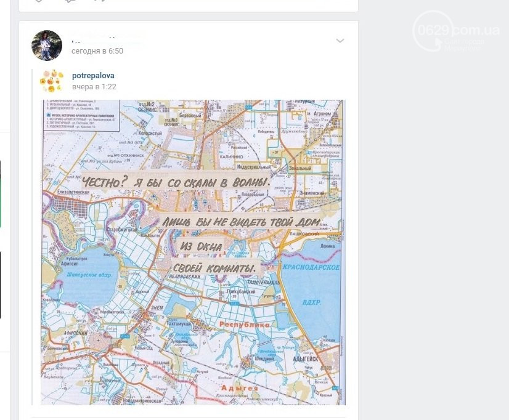This screenshot has height=420, width=509.
Task: Open the post options chevron menu
Action: 340,41
